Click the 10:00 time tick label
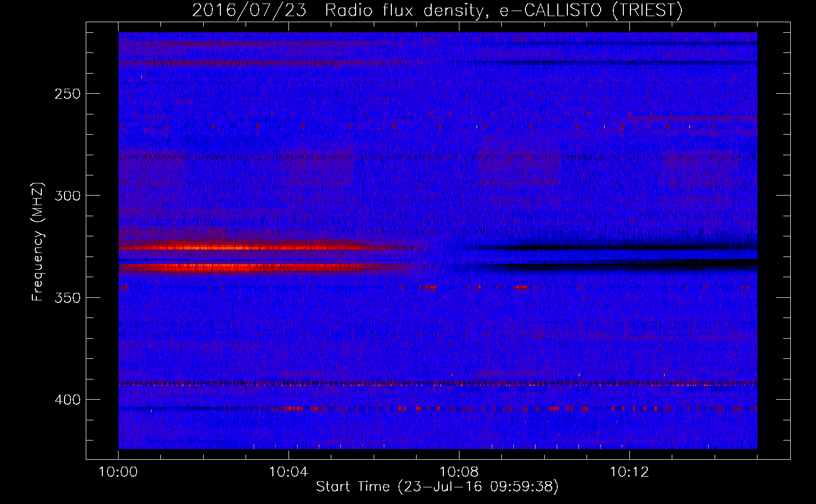 coord(118,472)
